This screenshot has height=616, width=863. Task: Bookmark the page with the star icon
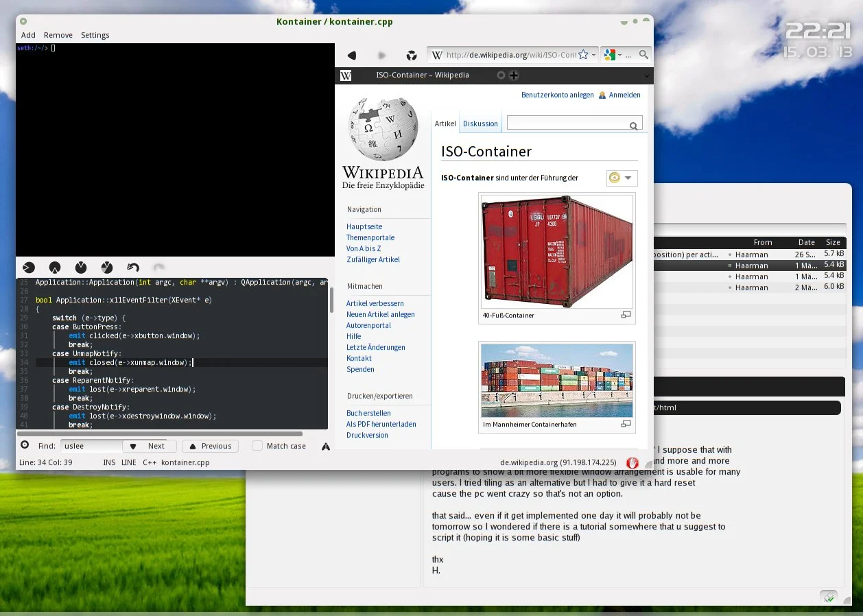coord(583,55)
